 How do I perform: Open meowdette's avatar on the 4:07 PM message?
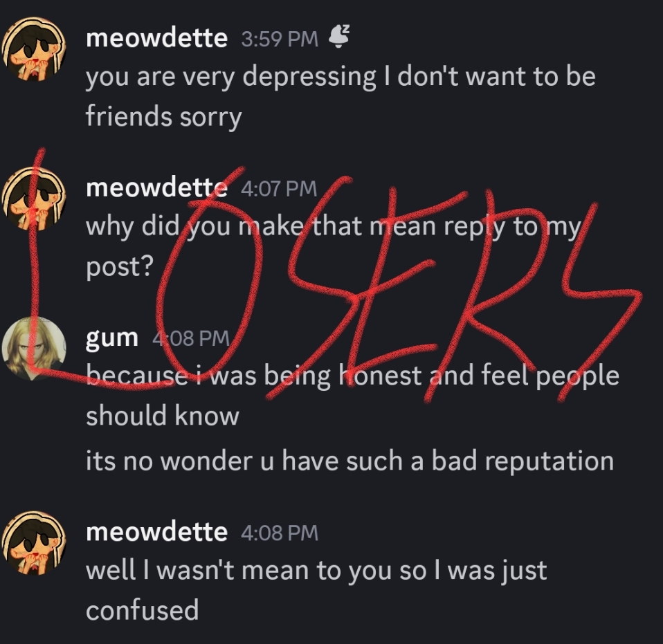pos(34,199)
